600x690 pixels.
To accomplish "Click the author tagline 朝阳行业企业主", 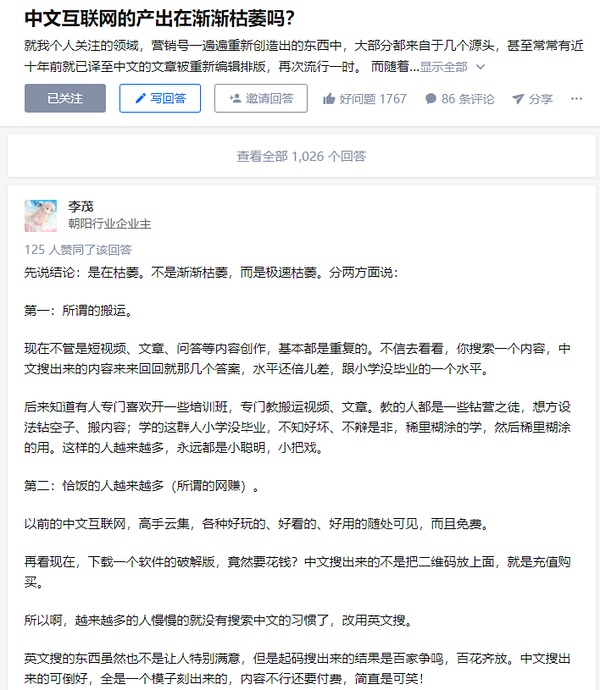I will [x=110, y=224].
